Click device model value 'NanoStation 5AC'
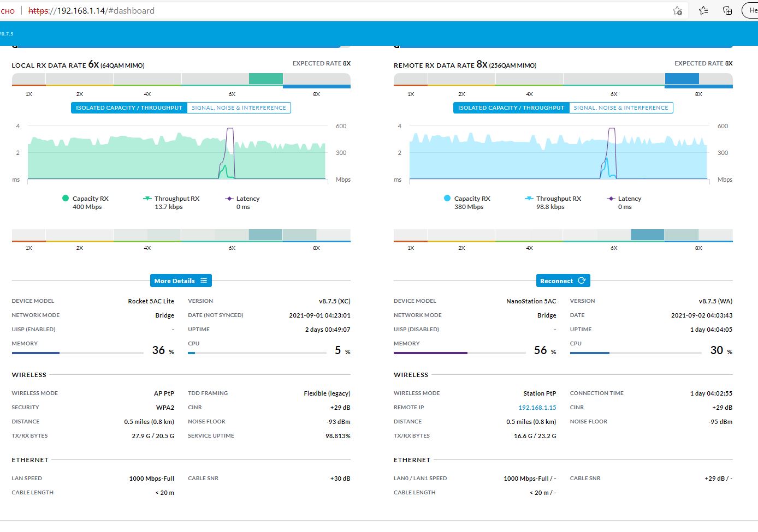758x532 pixels. (531, 301)
